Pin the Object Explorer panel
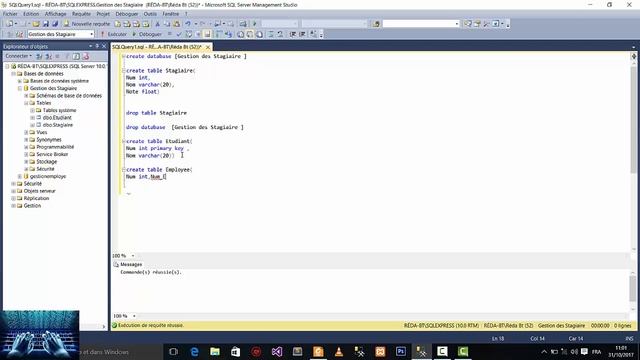Image resolution: width=640 pixels, height=360 pixels. point(97,46)
